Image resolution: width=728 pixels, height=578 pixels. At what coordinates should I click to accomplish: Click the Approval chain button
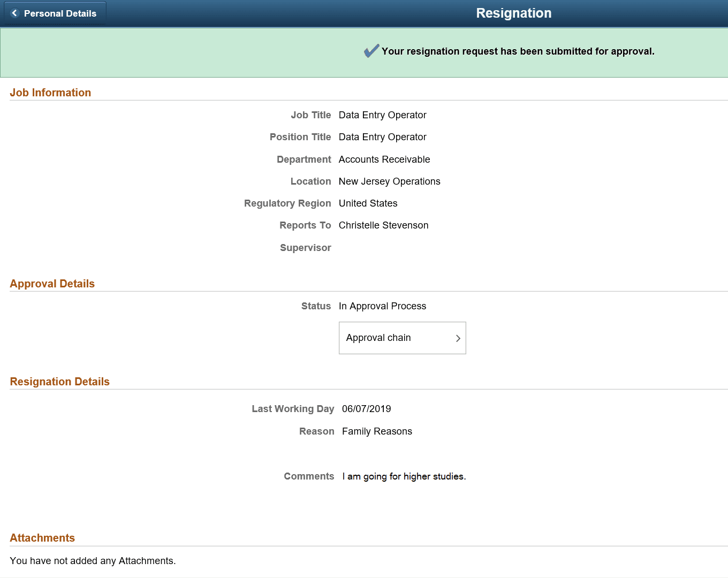coord(402,338)
